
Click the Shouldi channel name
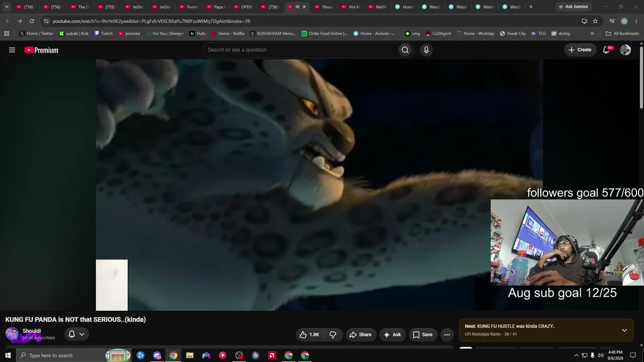(32, 331)
